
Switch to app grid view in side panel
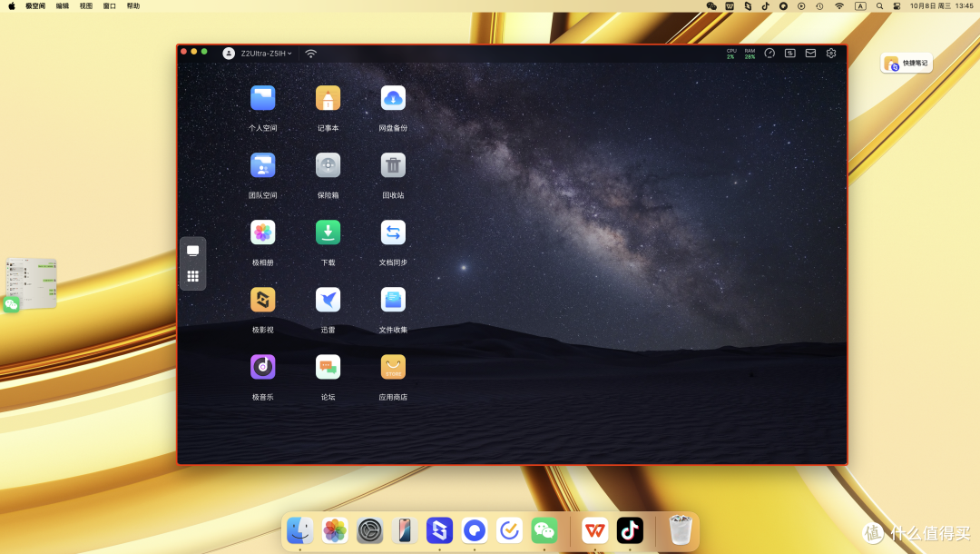point(192,276)
